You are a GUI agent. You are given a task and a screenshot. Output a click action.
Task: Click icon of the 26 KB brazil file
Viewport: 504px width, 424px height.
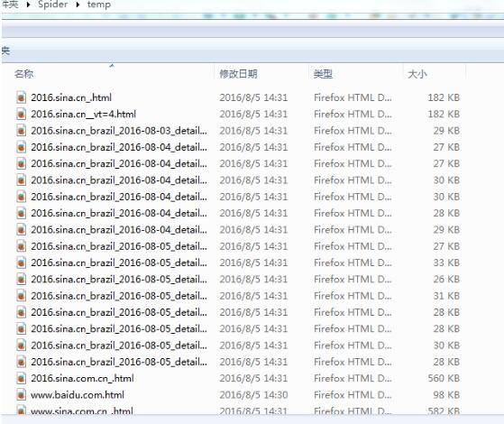pyautogui.click(x=22, y=279)
